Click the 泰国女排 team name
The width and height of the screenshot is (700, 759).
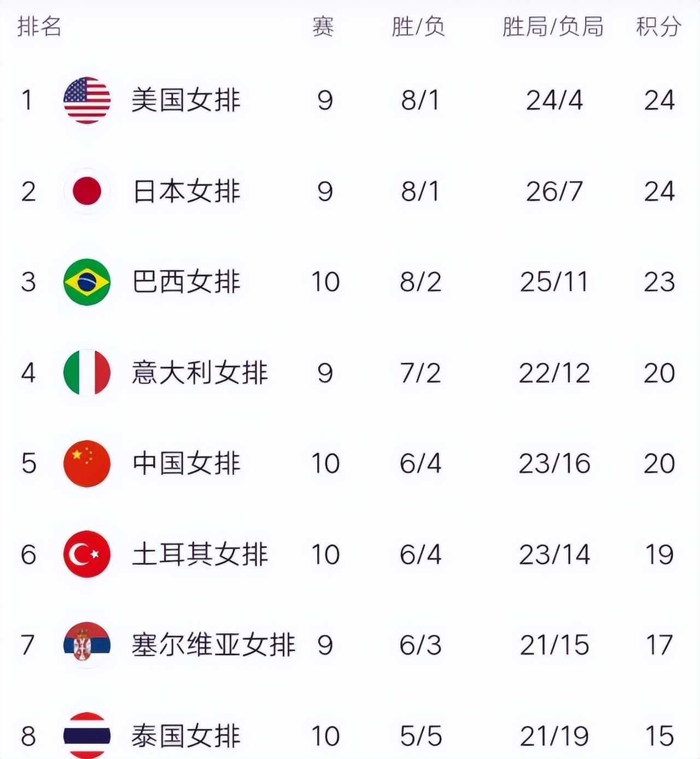(x=186, y=735)
